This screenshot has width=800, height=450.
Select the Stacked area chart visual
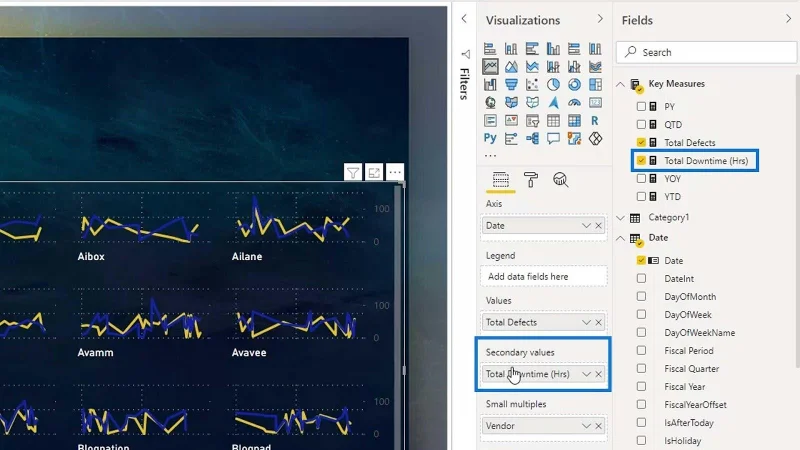(x=532, y=66)
